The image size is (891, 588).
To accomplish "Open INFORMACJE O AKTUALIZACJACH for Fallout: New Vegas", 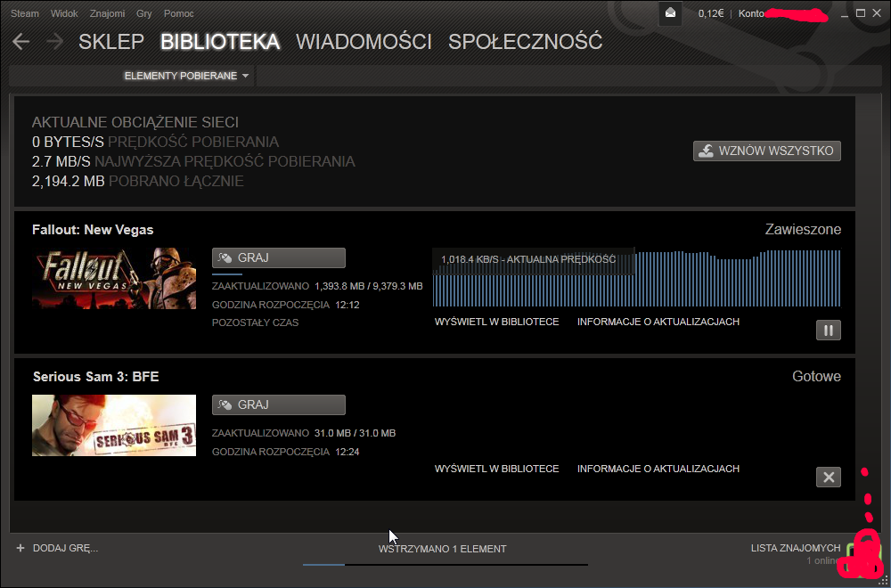I will click(x=658, y=322).
